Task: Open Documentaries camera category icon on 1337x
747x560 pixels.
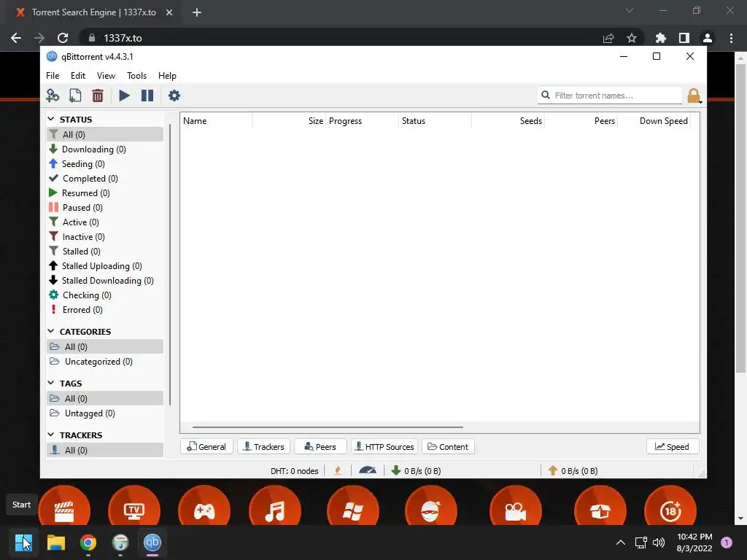Action: click(x=516, y=508)
